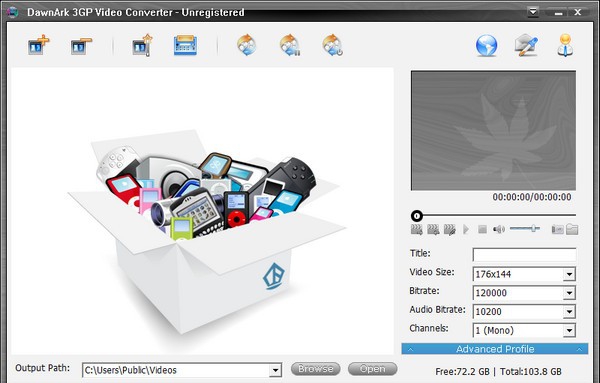Click the clip edit pencil icon
Image resolution: width=600 pixels, height=383 pixels.
click(450, 230)
